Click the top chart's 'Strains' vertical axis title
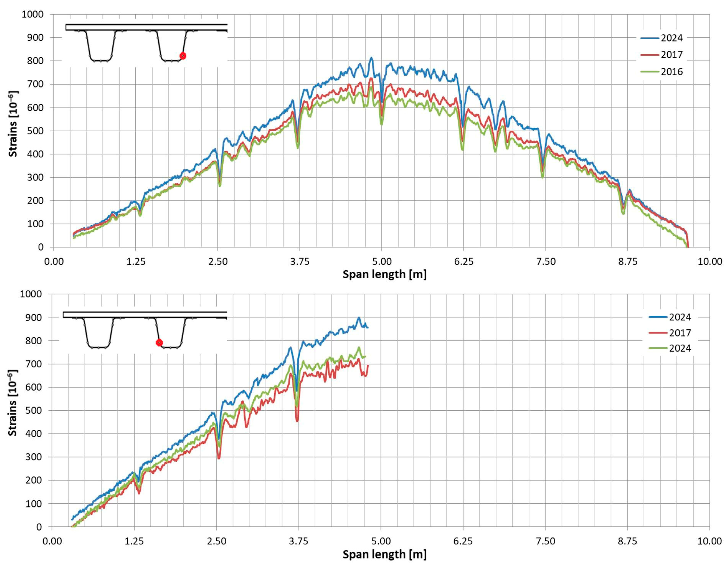Image resolution: width=728 pixels, height=568 pixels. pyautogui.click(x=13, y=124)
